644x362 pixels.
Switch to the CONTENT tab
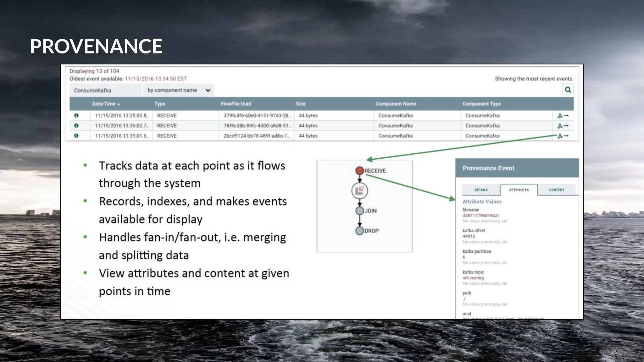pos(557,190)
